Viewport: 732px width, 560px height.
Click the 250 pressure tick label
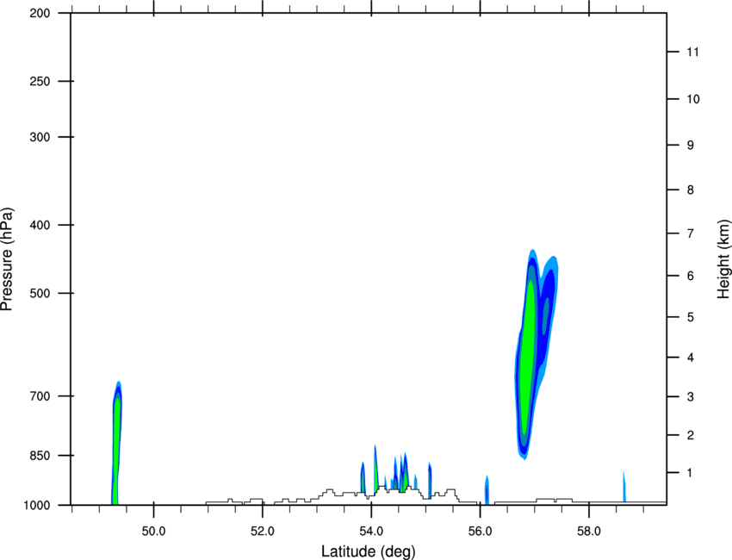(40, 81)
